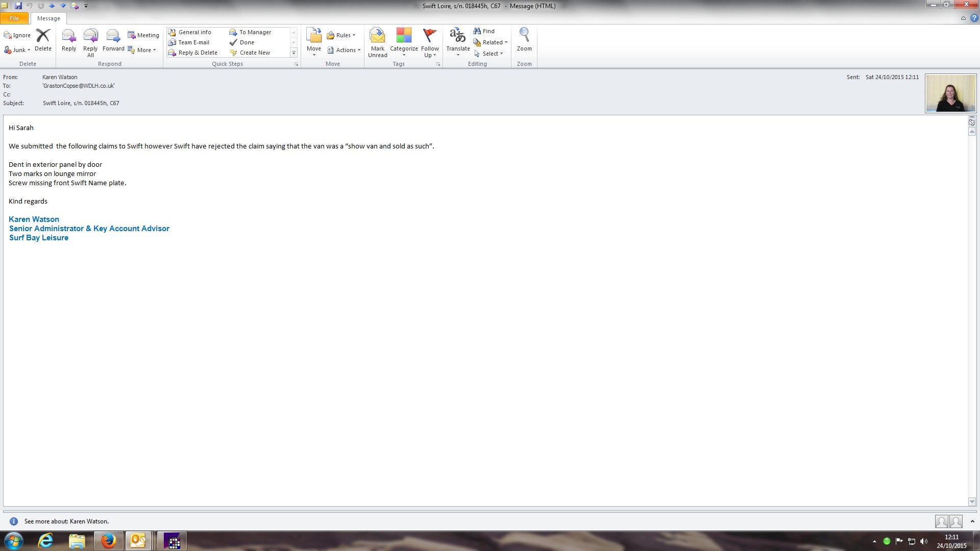Expand the Quick Steps gallery arrow

pyautogui.click(x=293, y=53)
